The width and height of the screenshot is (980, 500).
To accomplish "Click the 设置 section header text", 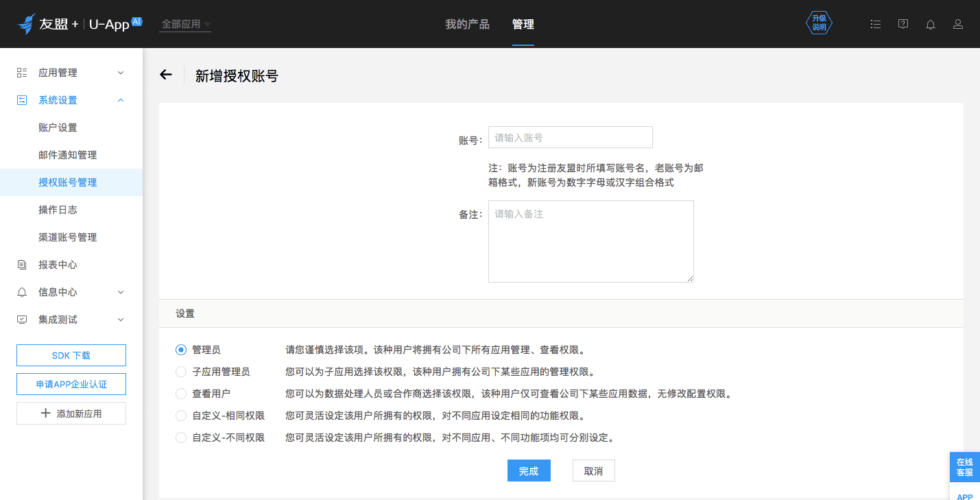I will pos(185,313).
